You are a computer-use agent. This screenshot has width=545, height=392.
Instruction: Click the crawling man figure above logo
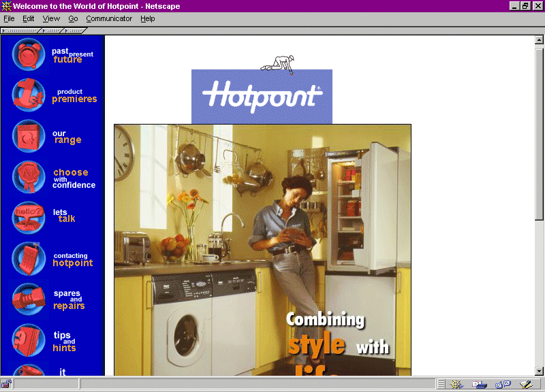(278, 64)
